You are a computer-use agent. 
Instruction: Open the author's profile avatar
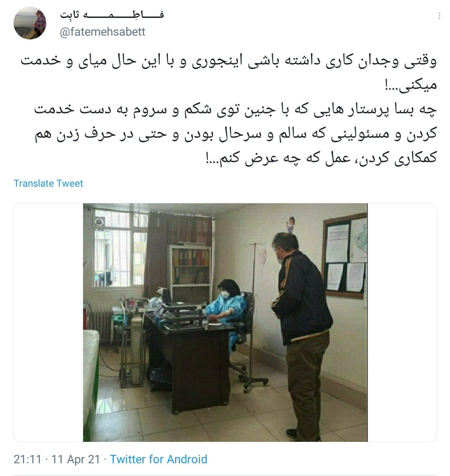pyautogui.click(x=30, y=23)
